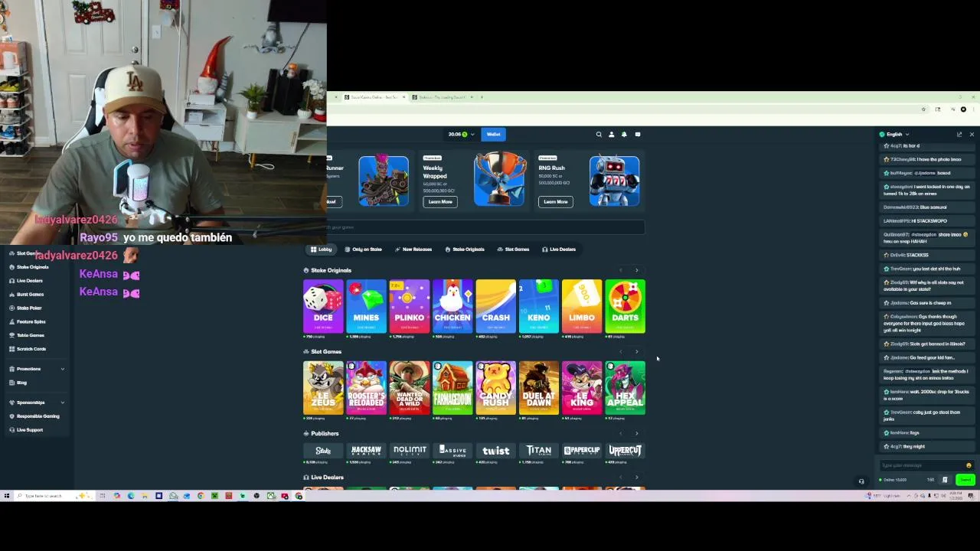This screenshot has width=980, height=551.
Task: Open the Hex Appeal slot thumbnail
Action: pyautogui.click(x=625, y=388)
